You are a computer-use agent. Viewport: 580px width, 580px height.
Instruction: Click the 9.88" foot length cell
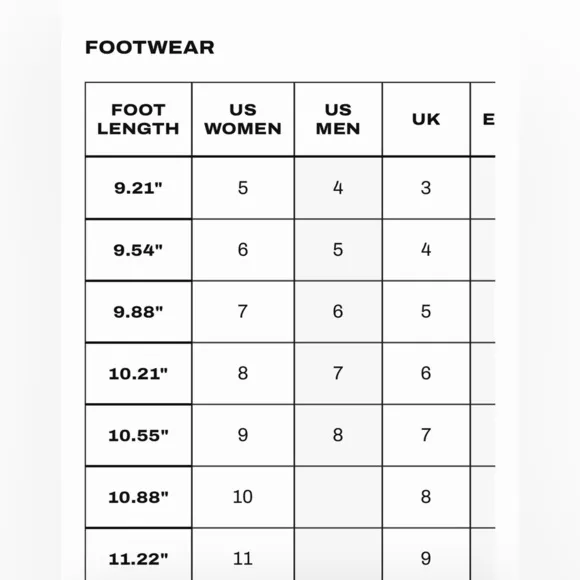coord(138,312)
